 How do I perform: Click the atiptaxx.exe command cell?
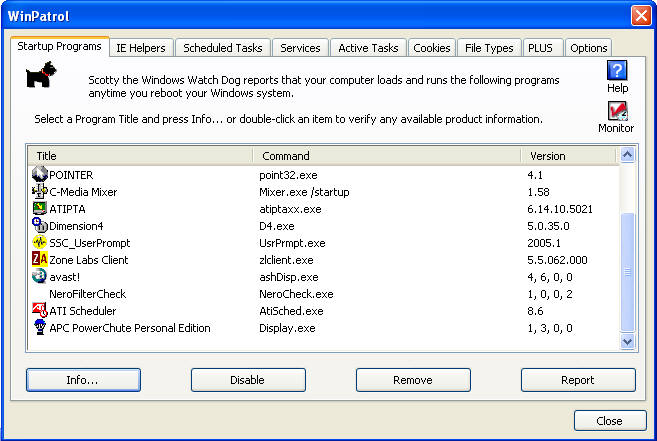(x=290, y=209)
